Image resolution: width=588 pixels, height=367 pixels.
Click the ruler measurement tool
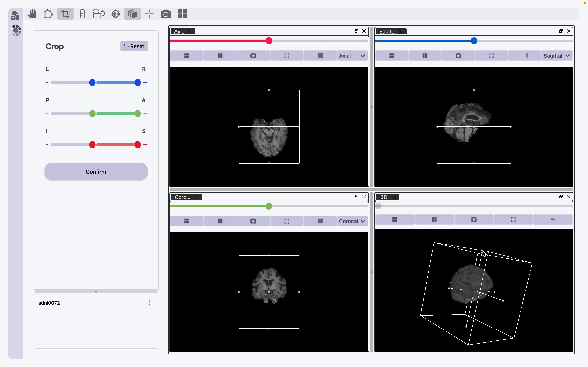click(82, 14)
